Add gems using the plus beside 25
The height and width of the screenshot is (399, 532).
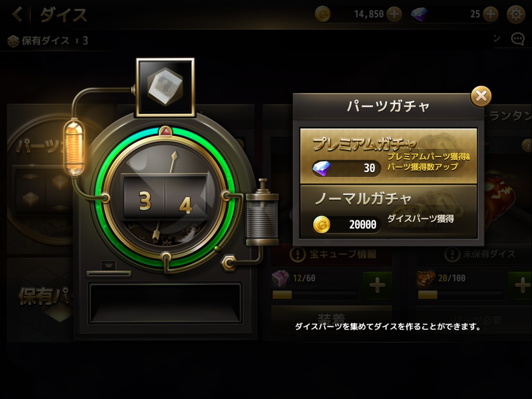pyautogui.click(x=491, y=14)
